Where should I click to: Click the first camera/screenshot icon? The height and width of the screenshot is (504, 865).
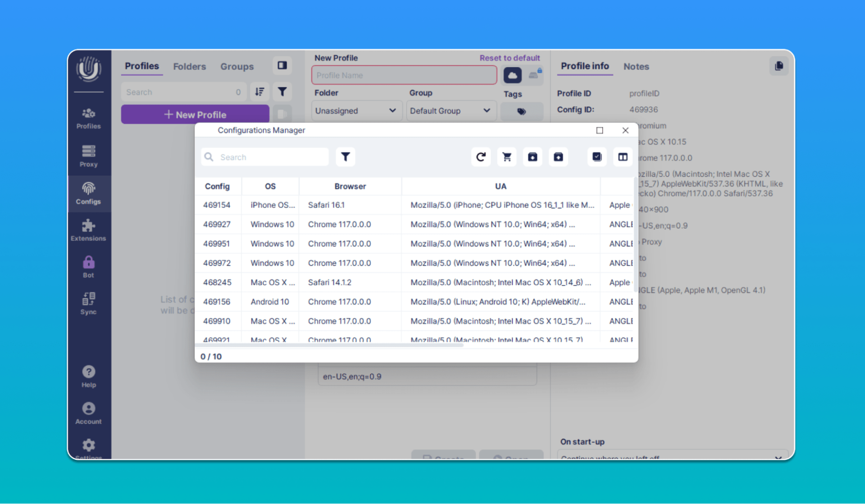click(x=533, y=157)
